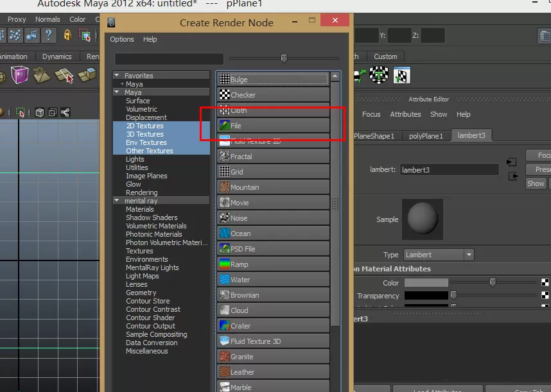Open the Options menu in Create Render Node
This screenshot has height=392, width=551.
pyautogui.click(x=122, y=39)
